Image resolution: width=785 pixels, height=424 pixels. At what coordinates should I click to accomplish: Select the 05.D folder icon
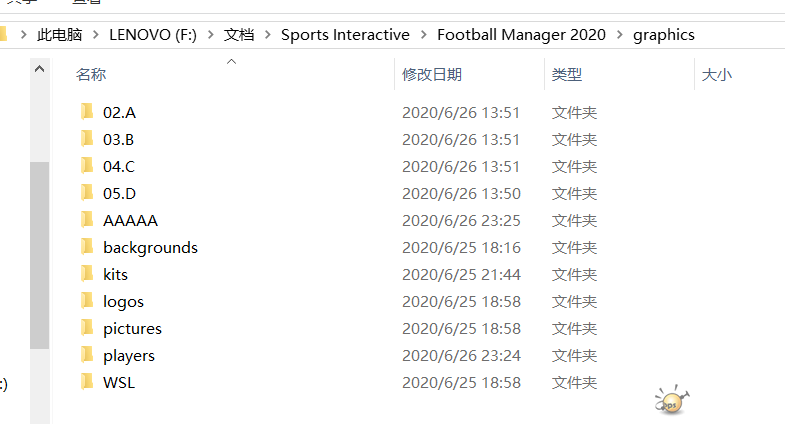pyautogui.click(x=87, y=192)
